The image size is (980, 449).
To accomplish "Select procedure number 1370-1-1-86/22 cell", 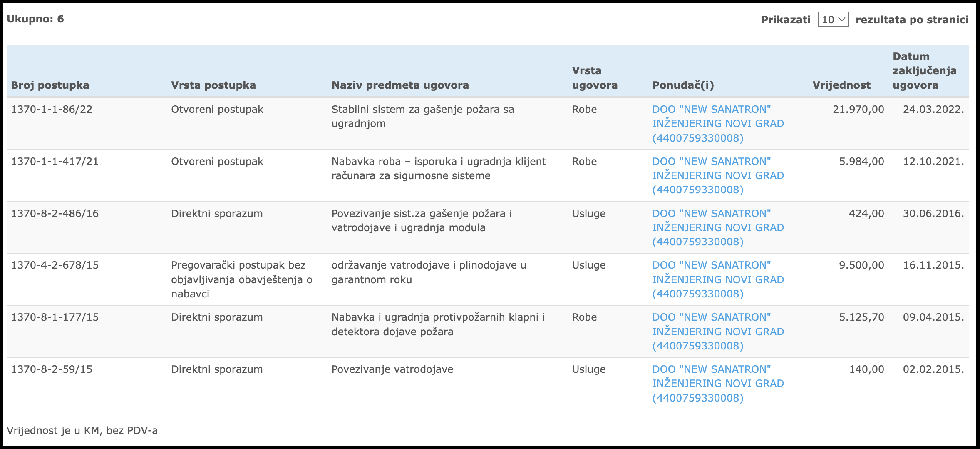I will [x=52, y=109].
